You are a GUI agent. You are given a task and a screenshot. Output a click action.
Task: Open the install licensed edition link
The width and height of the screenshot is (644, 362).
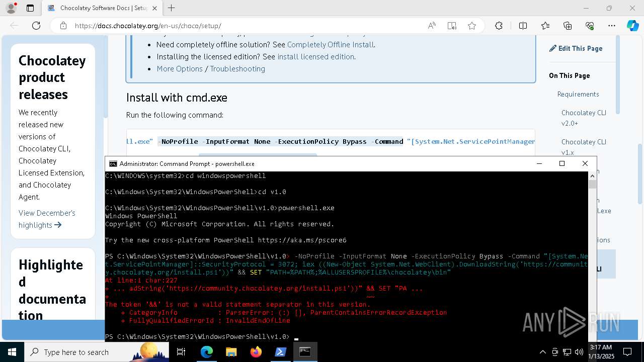pyautogui.click(x=315, y=57)
